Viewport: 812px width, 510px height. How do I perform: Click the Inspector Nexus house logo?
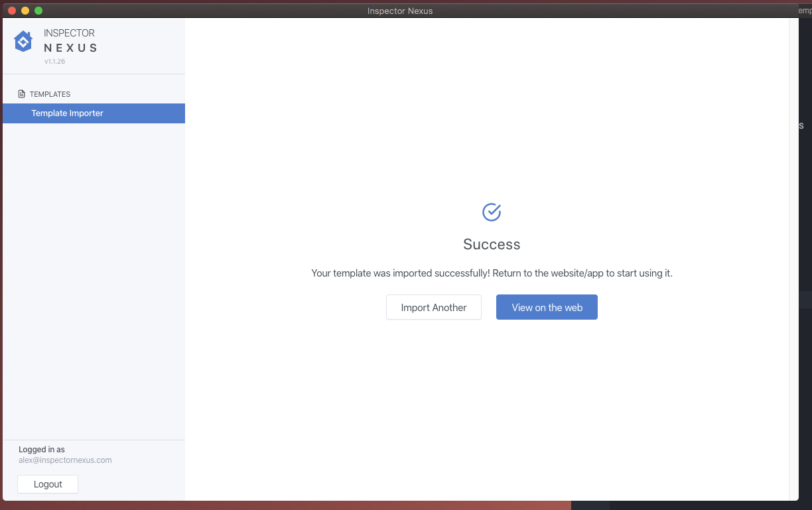pos(23,41)
